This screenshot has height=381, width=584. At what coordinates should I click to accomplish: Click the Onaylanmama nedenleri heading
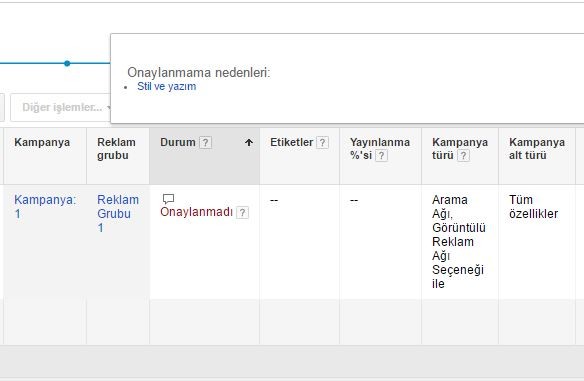tap(199, 72)
